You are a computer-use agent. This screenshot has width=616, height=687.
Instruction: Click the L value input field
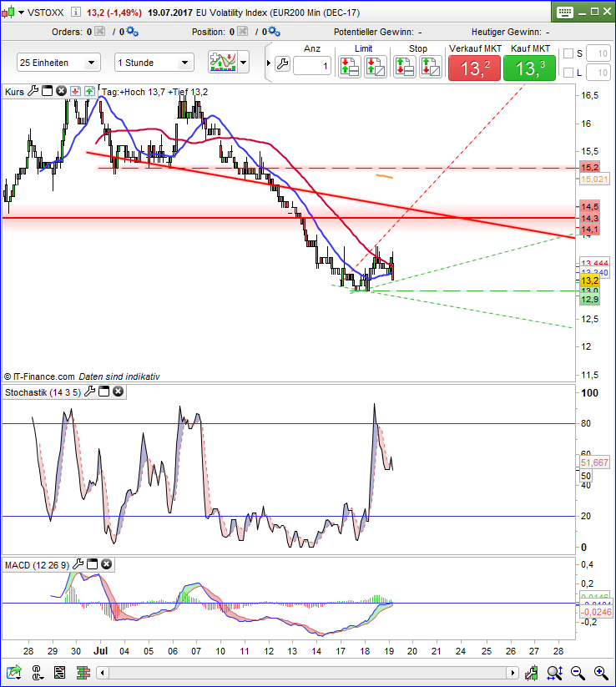(598, 73)
